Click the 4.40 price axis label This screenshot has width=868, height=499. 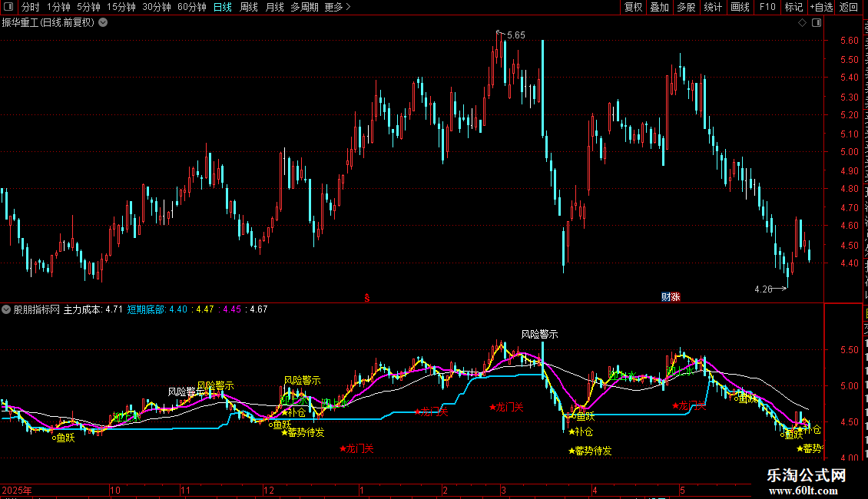coord(849,263)
